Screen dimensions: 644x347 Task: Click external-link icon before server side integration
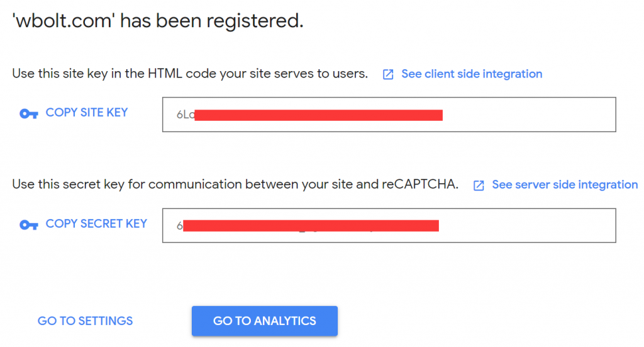click(479, 185)
